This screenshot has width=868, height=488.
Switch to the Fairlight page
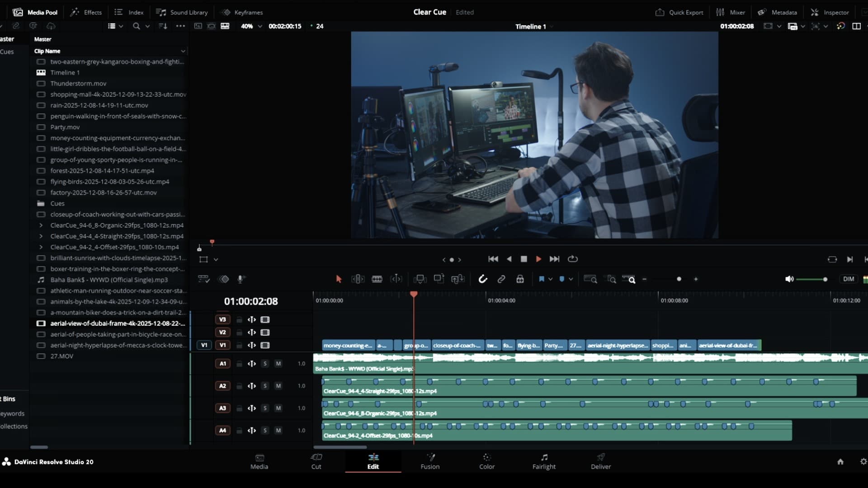click(544, 461)
